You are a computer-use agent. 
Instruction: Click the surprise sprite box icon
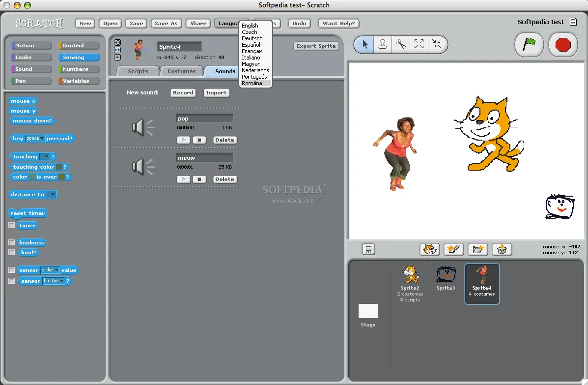pos(502,249)
